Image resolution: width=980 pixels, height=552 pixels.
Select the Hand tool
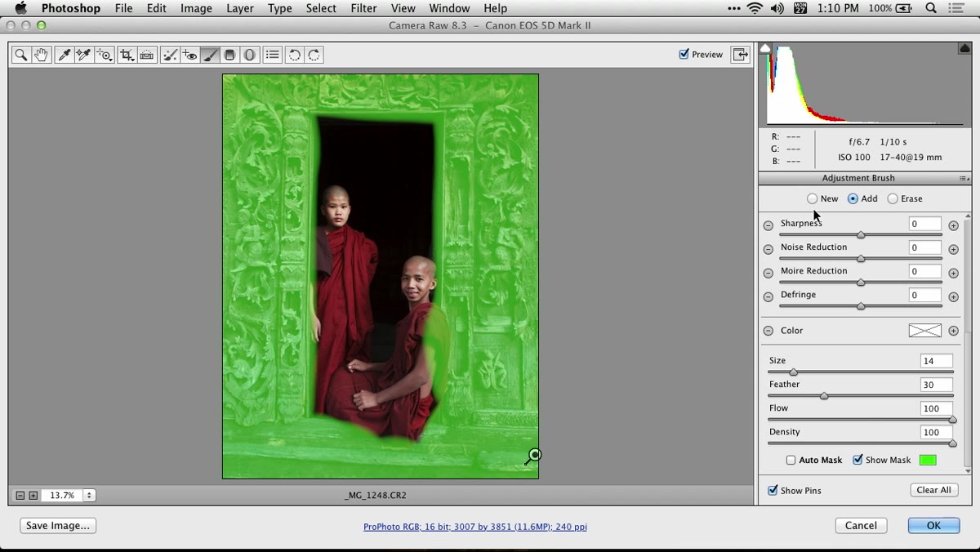tap(41, 55)
